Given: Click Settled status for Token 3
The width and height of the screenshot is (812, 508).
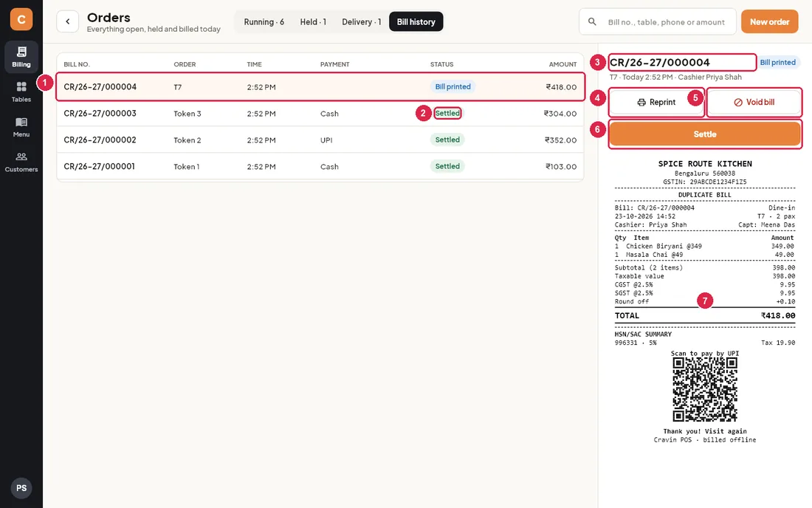Looking at the screenshot, I should 447,114.
